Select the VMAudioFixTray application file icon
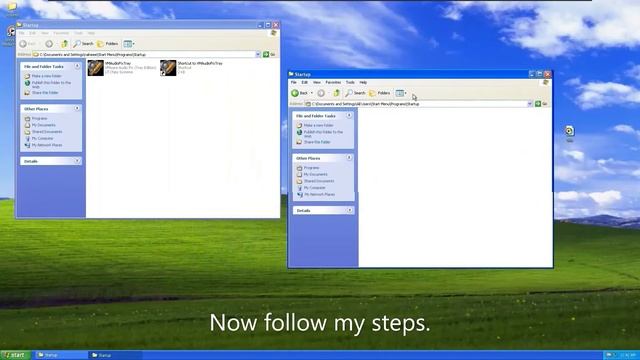Image resolution: width=640 pixels, height=360 pixels. tap(96, 68)
